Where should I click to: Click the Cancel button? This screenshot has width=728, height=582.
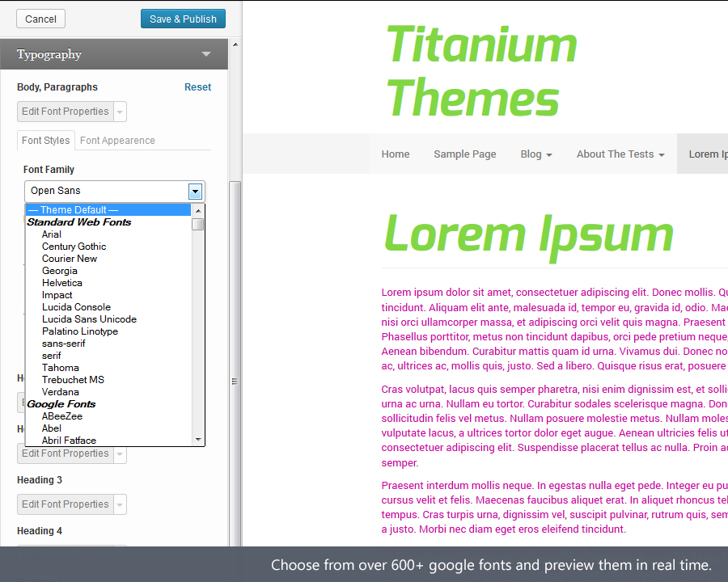[x=40, y=19]
